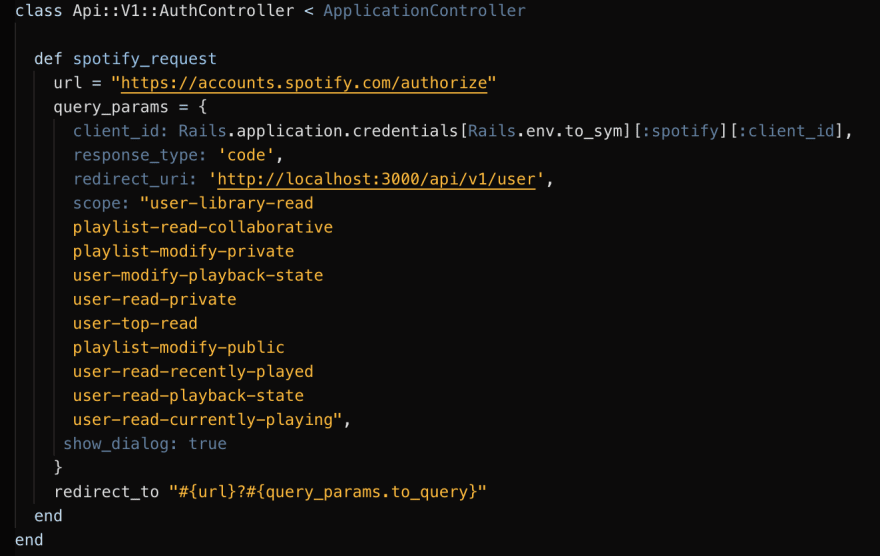The width and height of the screenshot is (880, 556).
Task: Open the localhost:3000/api/v1/user link
Action: (376, 180)
